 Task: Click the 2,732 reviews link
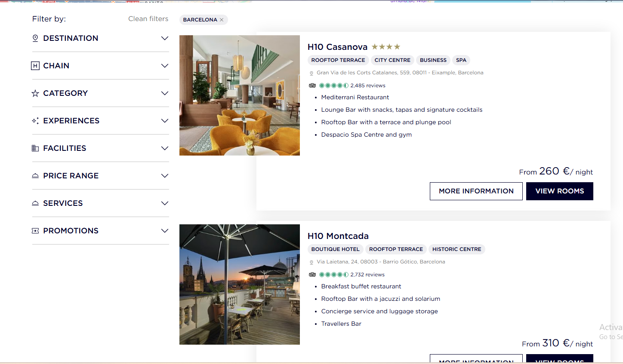point(367,275)
